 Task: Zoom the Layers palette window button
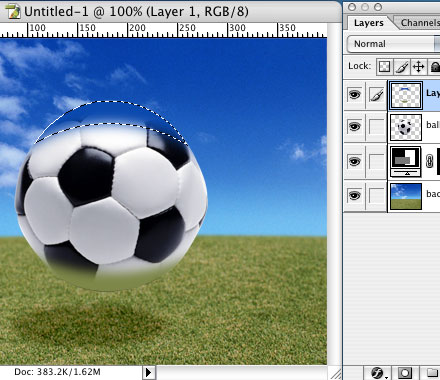coord(378,7)
